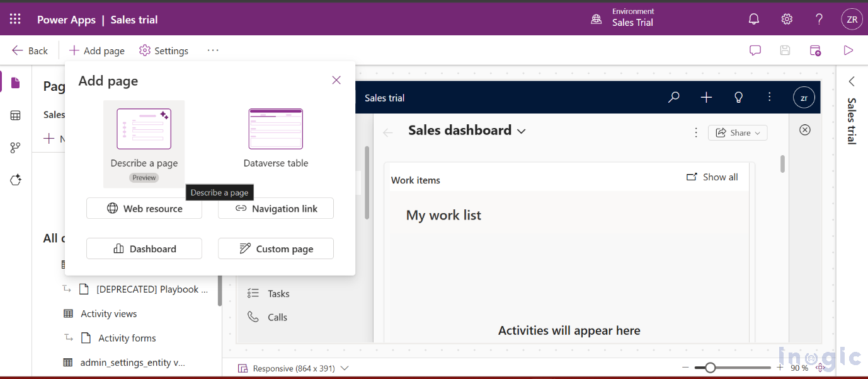
Task: Close the Add page dialog
Action: point(336,80)
